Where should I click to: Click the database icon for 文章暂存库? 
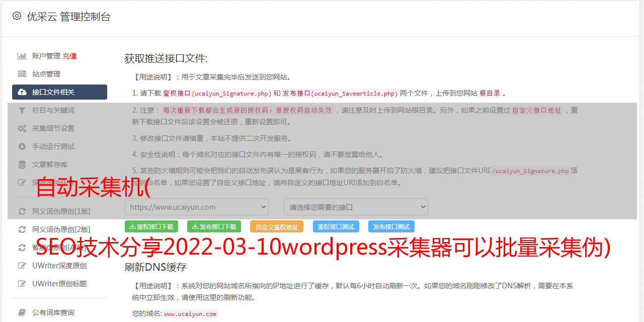click(x=22, y=165)
